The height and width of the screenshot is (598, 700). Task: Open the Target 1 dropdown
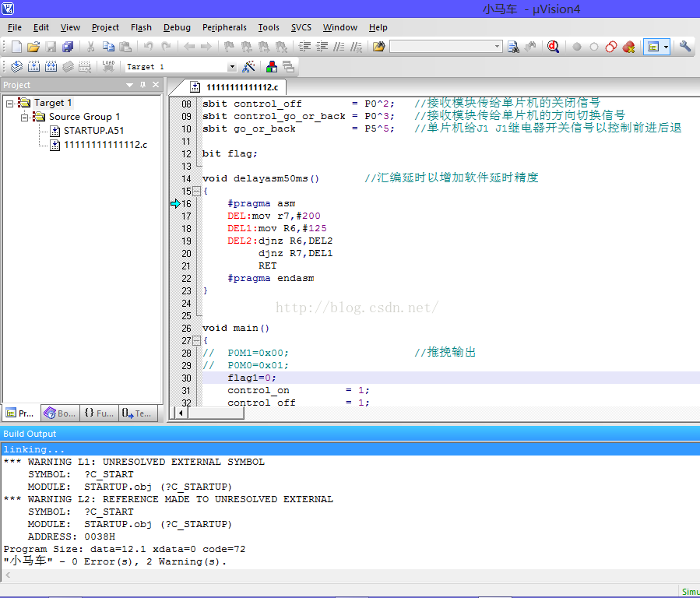[x=232, y=66]
